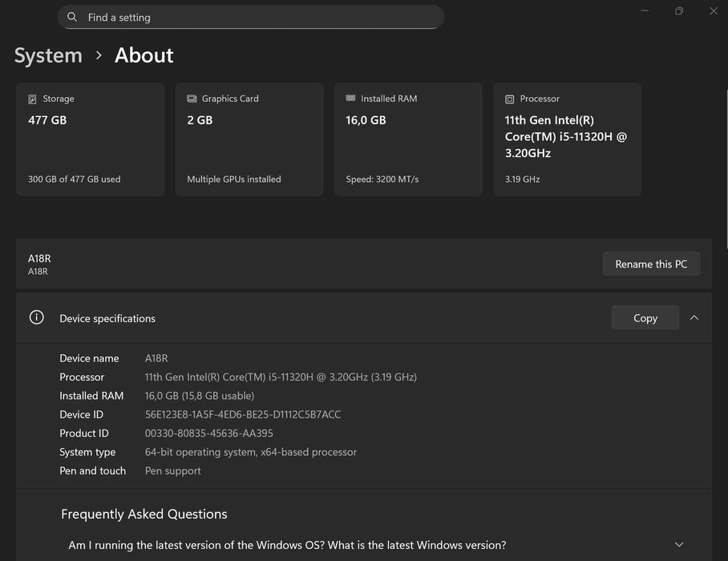Viewport: 728px width, 561px height.
Task: Open the Installed RAM 16,0 GB card
Action: pyautogui.click(x=408, y=139)
